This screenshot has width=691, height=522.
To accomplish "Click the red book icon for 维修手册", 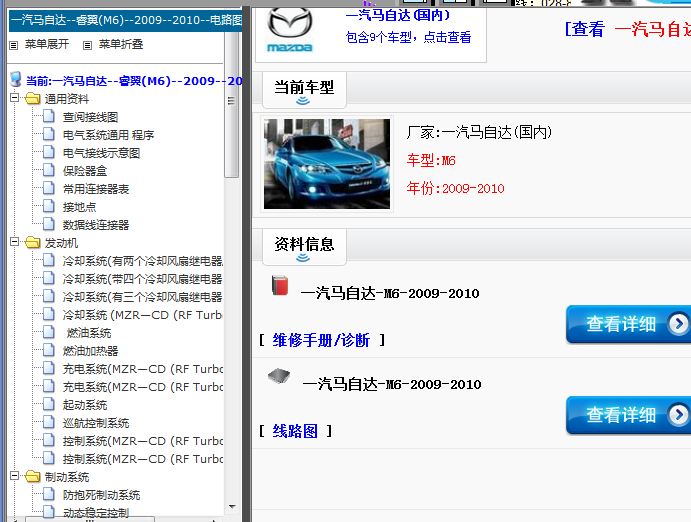I will (x=280, y=285).
